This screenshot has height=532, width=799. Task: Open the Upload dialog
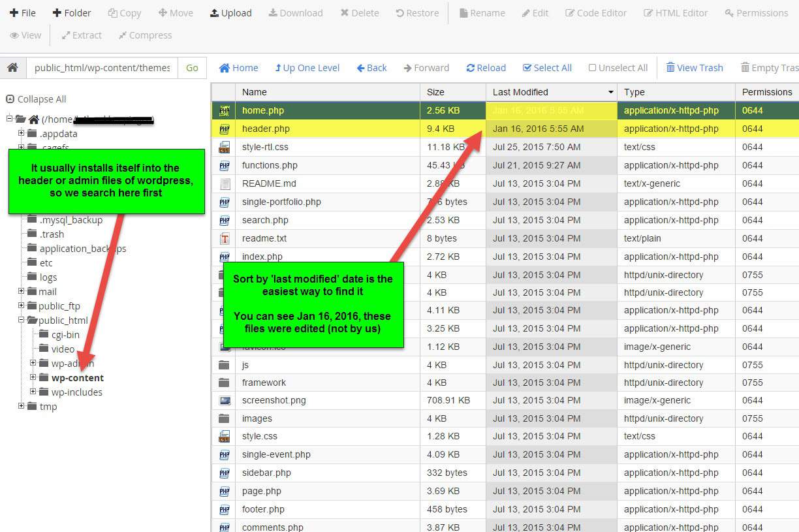tap(231, 13)
